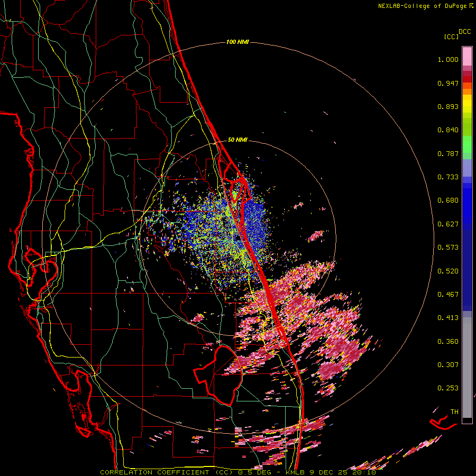
Task: Click the 0.520 legend value
Action: click(448, 271)
